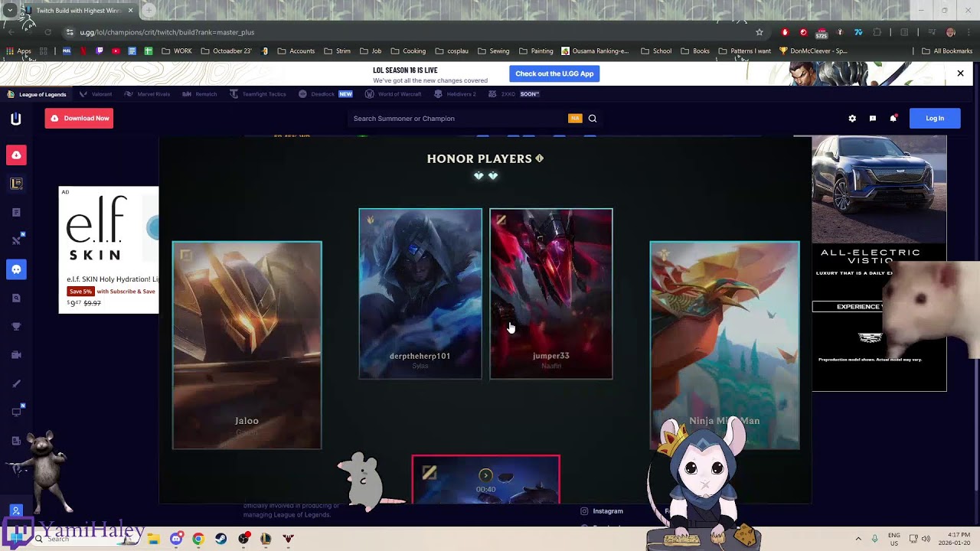
Task: Open the NA region selector
Action: [x=575, y=119]
